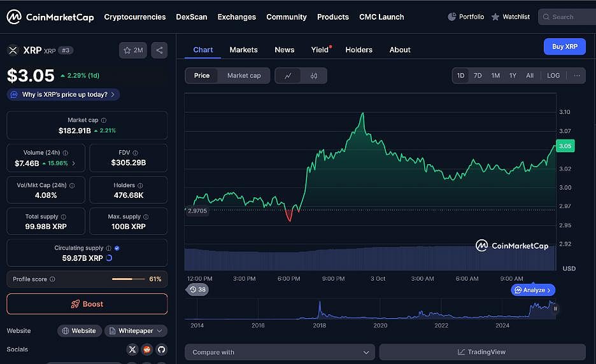The height and width of the screenshot is (364, 596).
Task: Open the XRP Website link
Action: pos(79,331)
